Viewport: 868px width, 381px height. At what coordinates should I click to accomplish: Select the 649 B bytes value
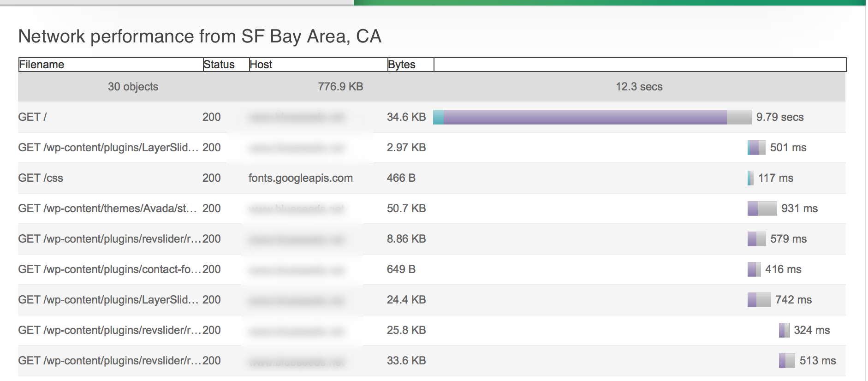(x=401, y=269)
